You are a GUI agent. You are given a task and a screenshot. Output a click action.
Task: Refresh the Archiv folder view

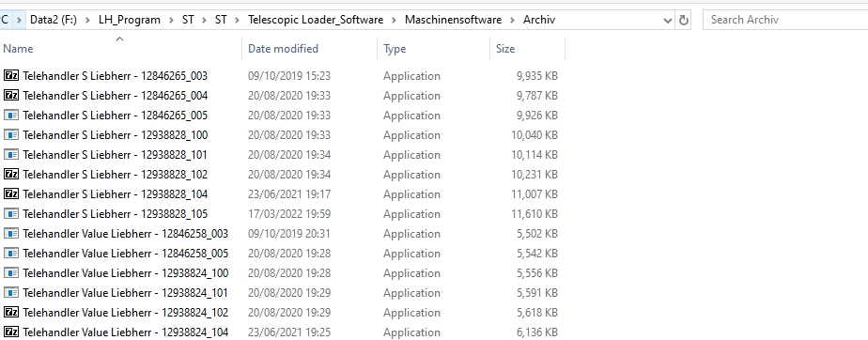pyautogui.click(x=684, y=20)
